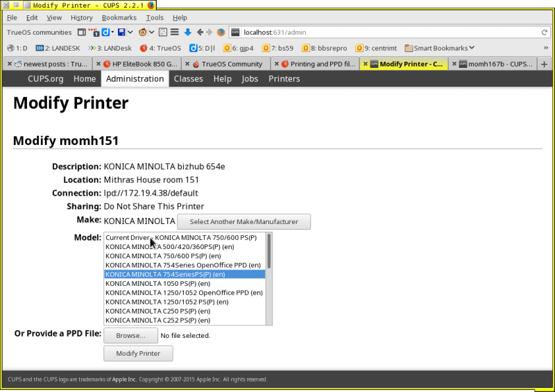Go back with the left arrow

200,32
